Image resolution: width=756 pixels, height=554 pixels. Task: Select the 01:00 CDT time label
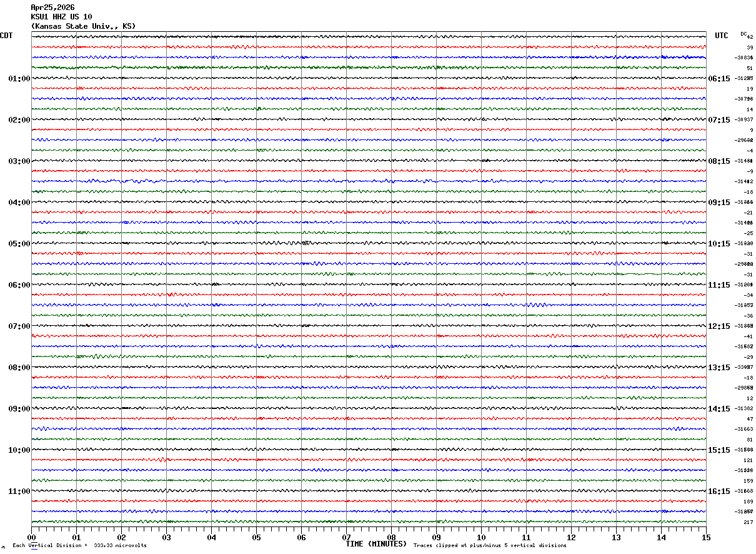click(19, 79)
